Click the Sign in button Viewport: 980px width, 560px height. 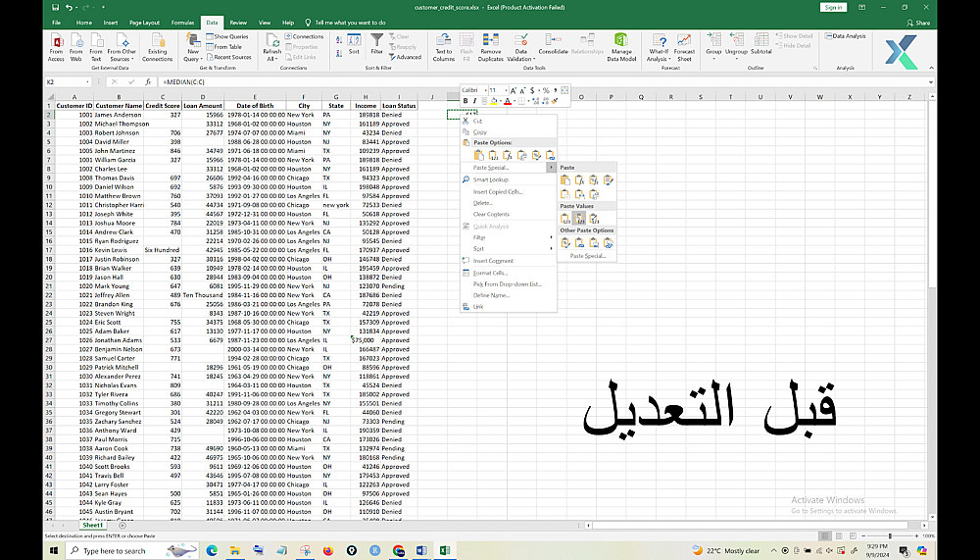[833, 8]
